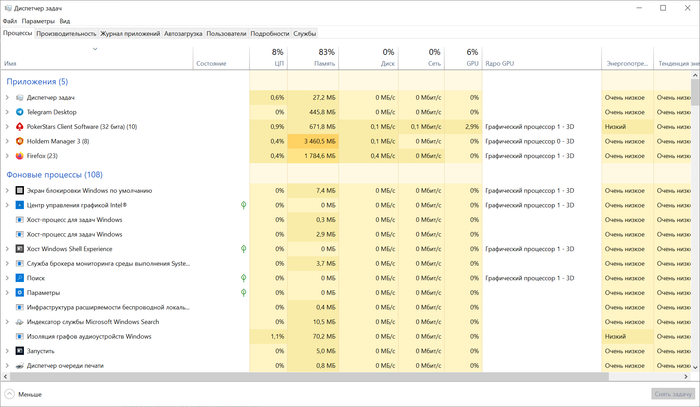Click the Firefox process icon

[20, 156]
